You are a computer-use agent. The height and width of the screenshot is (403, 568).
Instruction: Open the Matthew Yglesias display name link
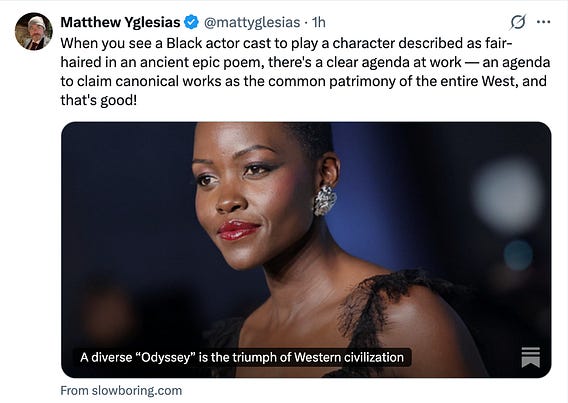pyautogui.click(x=120, y=22)
